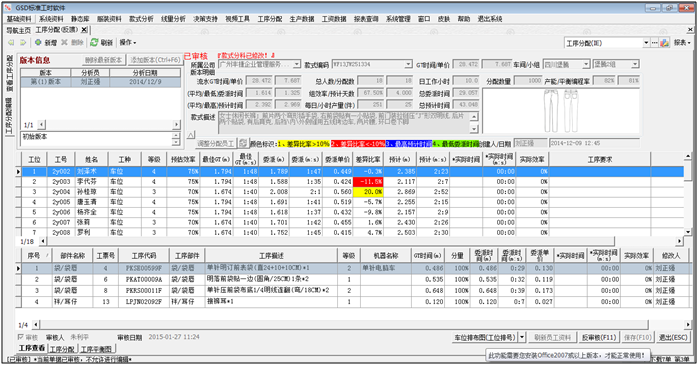699x365 pixels.
Task: Click the 刷新员工资料 button
Action: pyautogui.click(x=552, y=337)
